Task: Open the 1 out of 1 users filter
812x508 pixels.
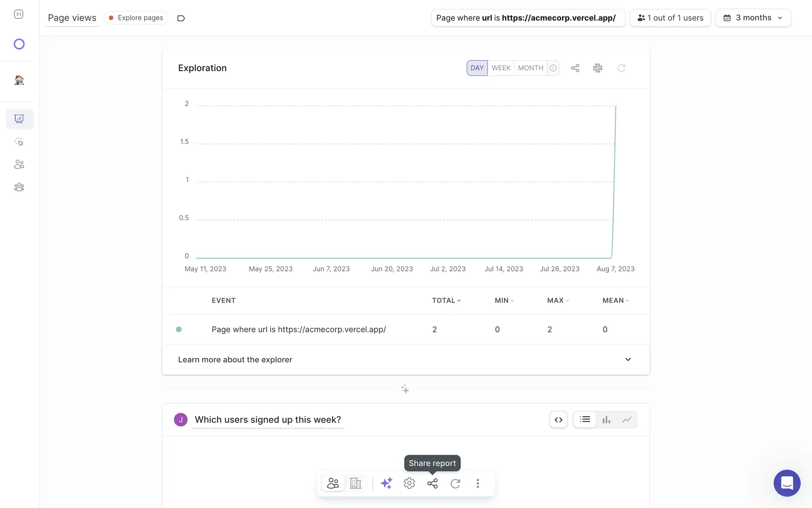Action: (670, 18)
